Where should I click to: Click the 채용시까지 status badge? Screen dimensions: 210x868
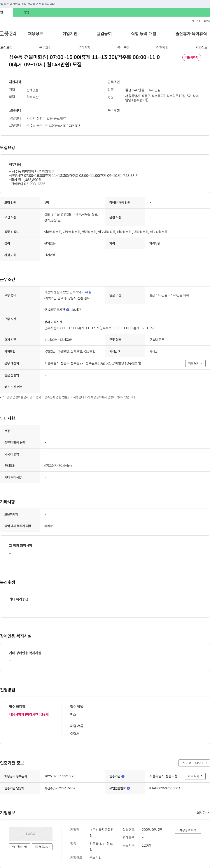(x=191, y=57)
